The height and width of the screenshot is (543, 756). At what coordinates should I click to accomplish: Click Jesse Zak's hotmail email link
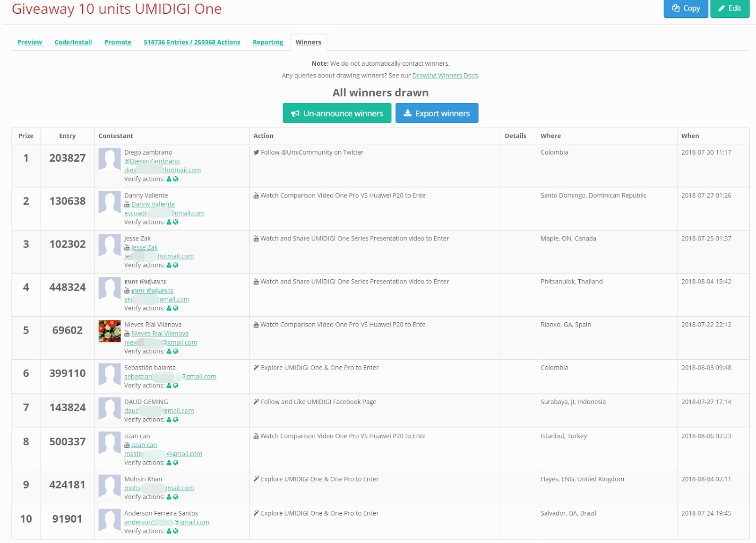[x=159, y=256]
